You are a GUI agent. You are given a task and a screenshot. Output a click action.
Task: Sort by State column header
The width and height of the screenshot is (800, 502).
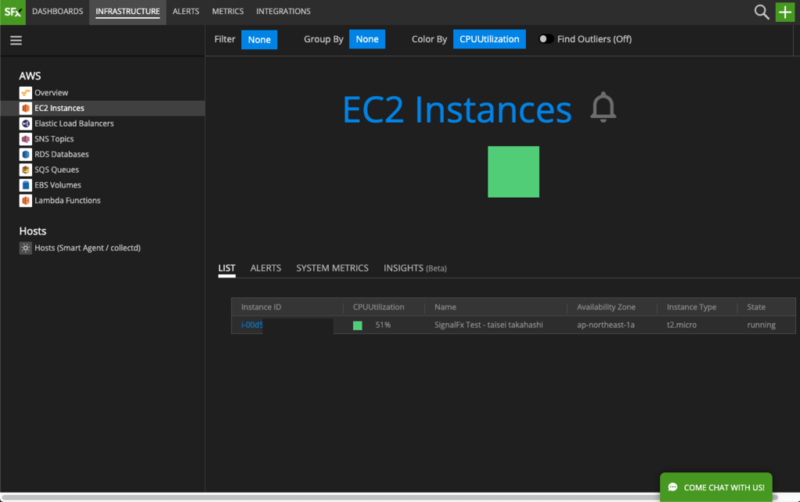(x=756, y=307)
